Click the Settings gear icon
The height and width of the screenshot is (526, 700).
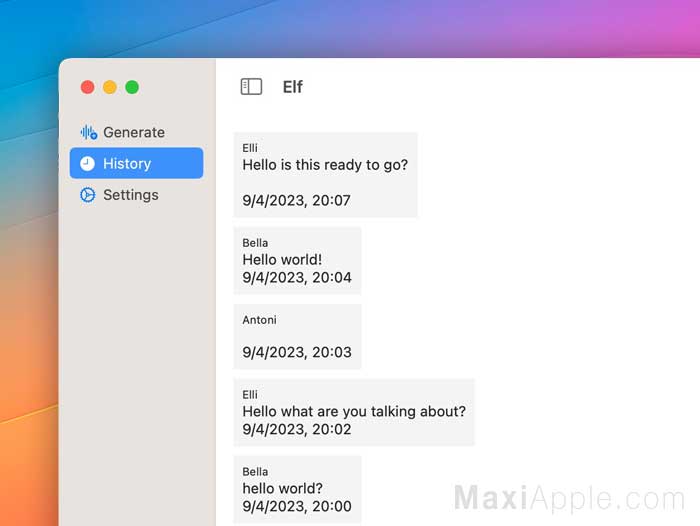click(88, 195)
